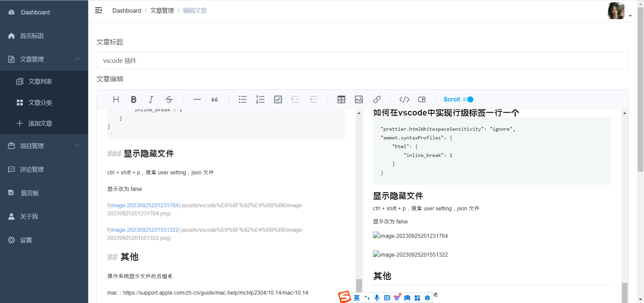Insert a table into the article
Image resolution: width=644 pixels, height=303 pixels.
[x=341, y=99]
